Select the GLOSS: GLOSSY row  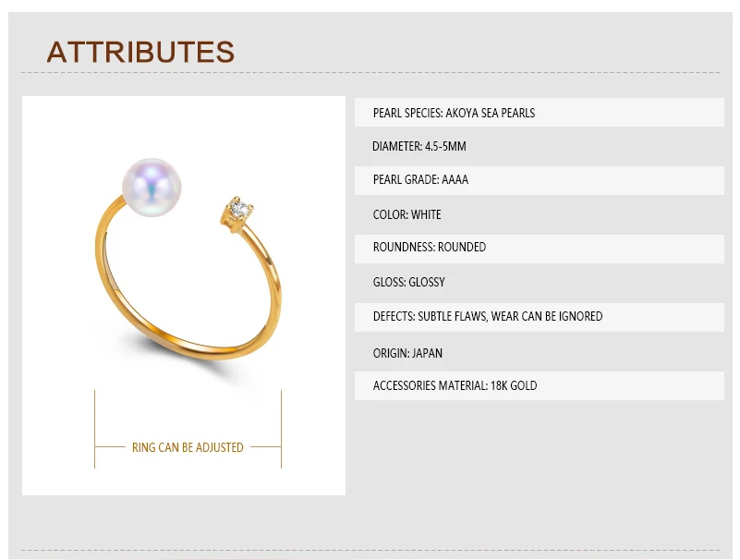point(539,283)
